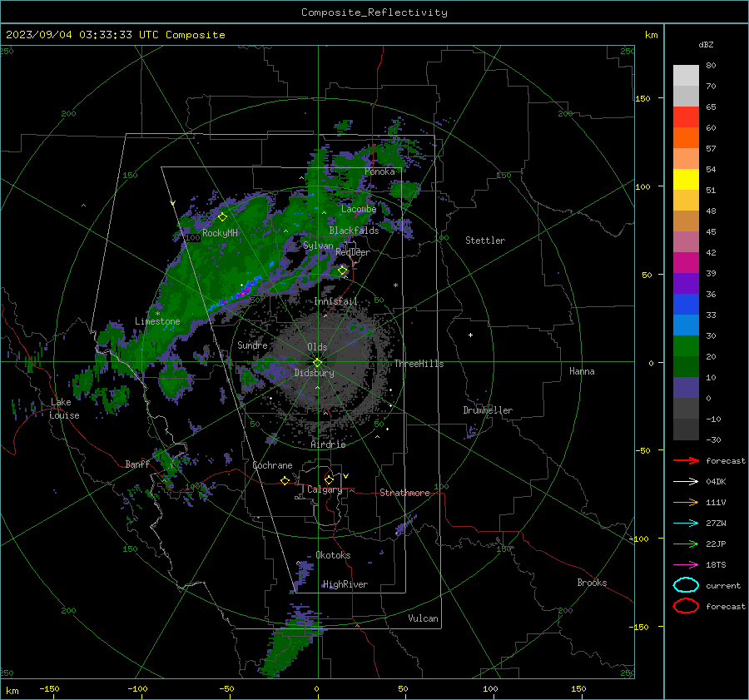Click the yellow radar-center diamond at Didsbury
749x700 pixels.
[x=317, y=363]
